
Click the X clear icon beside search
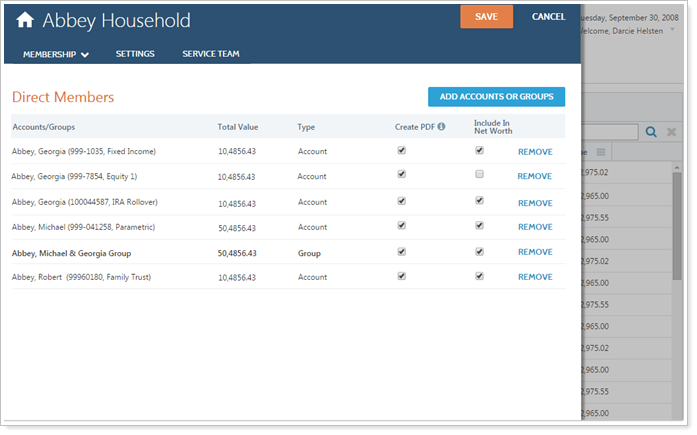click(670, 131)
